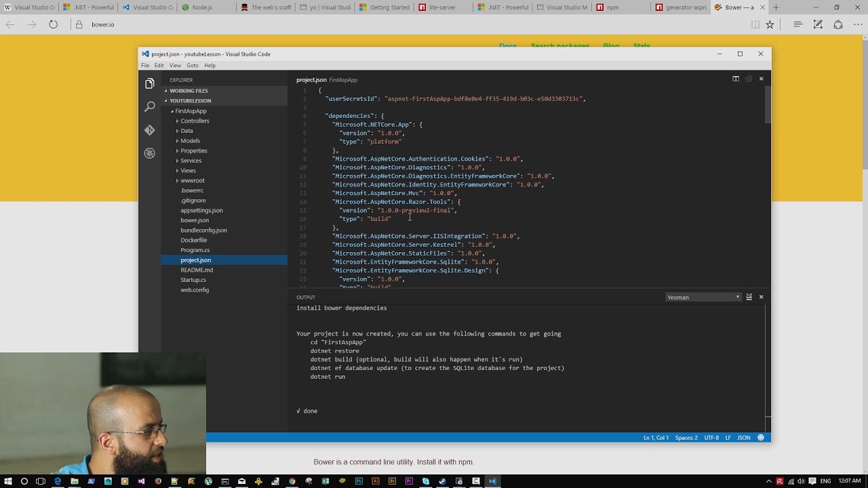
Task: Change language mode via JSON status item
Action: (x=744, y=438)
